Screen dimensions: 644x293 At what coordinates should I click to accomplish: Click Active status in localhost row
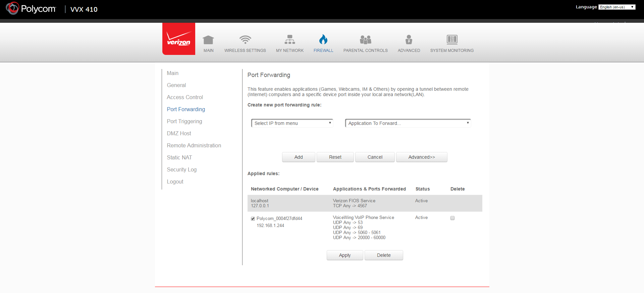[x=421, y=201]
